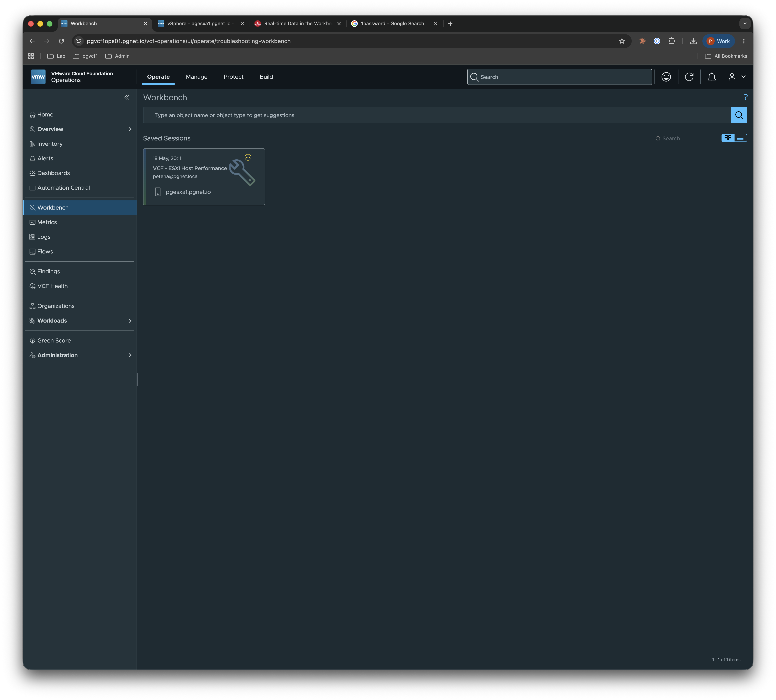Open Green Score page
The width and height of the screenshot is (776, 700).
(x=54, y=341)
